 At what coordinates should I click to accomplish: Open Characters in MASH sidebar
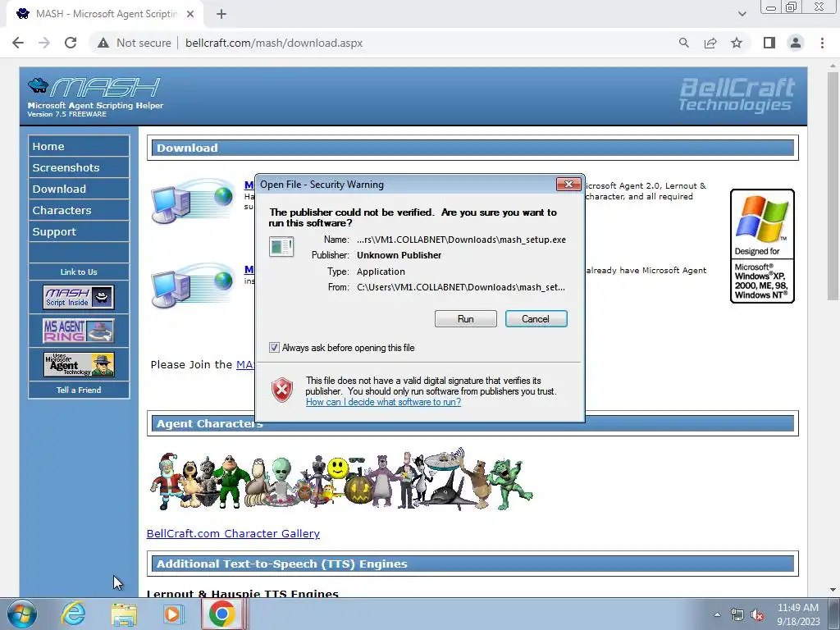[x=79, y=211]
